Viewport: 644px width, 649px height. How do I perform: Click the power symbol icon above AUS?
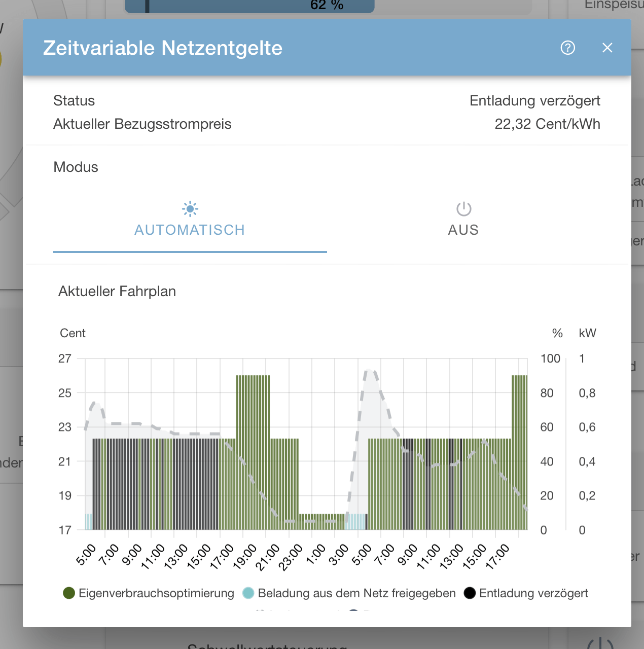[x=463, y=208]
